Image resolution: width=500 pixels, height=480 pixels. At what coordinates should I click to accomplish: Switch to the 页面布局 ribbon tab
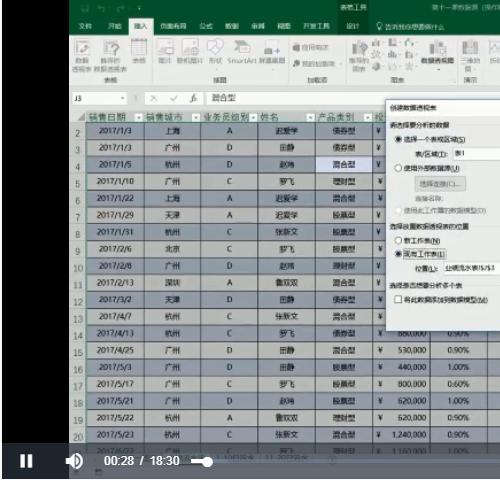173,26
